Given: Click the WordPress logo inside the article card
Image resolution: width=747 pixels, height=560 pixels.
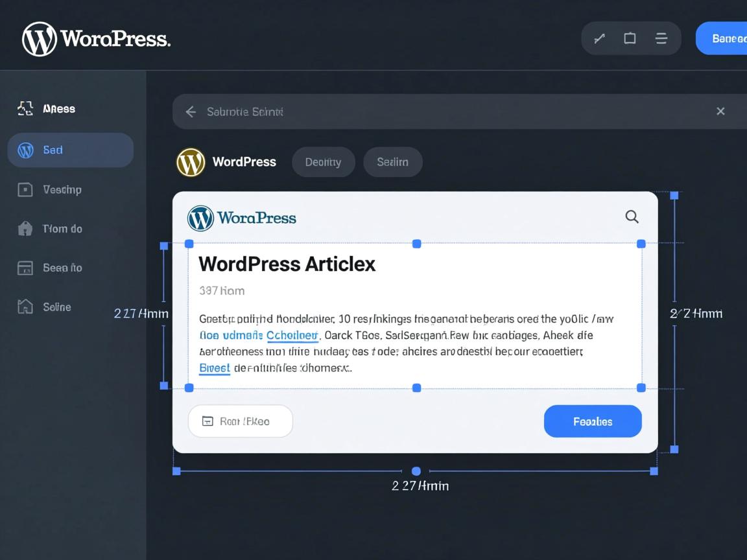Looking at the screenshot, I should pyautogui.click(x=200, y=218).
